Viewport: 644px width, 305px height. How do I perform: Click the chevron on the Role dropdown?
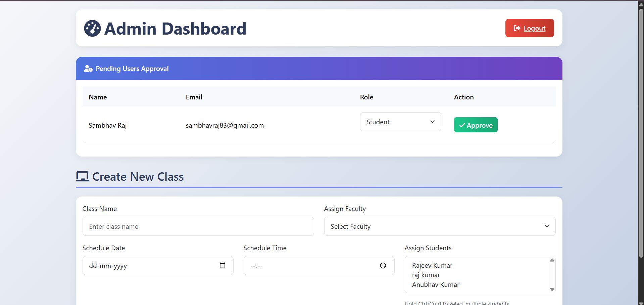point(432,122)
